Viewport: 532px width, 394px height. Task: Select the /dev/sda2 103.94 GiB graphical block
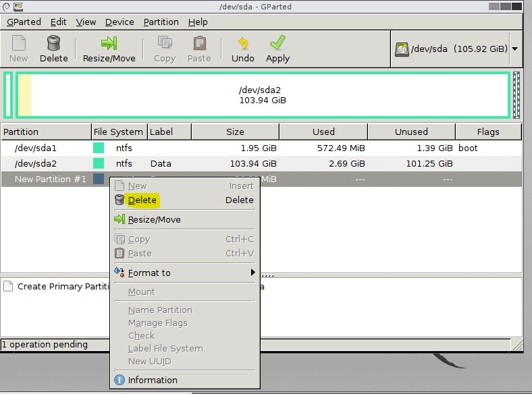[263, 95]
